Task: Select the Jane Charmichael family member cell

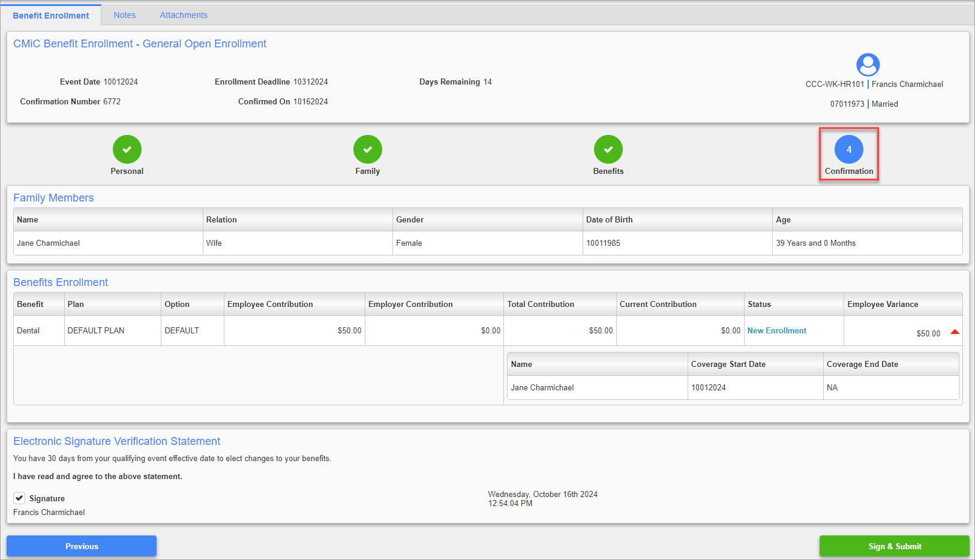Action: point(108,243)
